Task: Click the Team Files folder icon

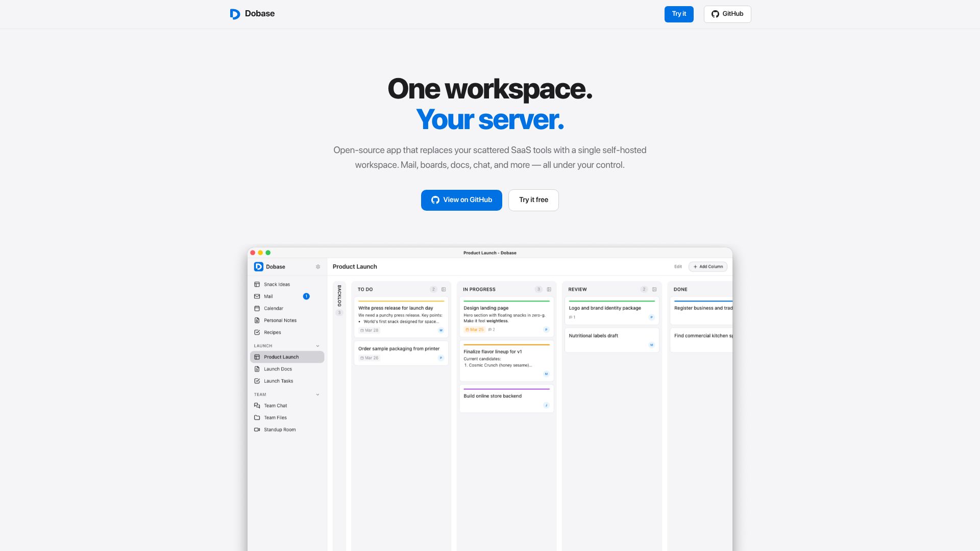Action: point(257,417)
